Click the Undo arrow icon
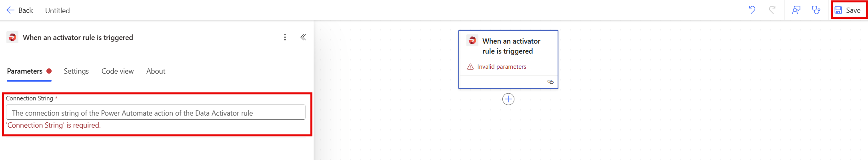The width and height of the screenshot is (868, 160). [752, 10]
